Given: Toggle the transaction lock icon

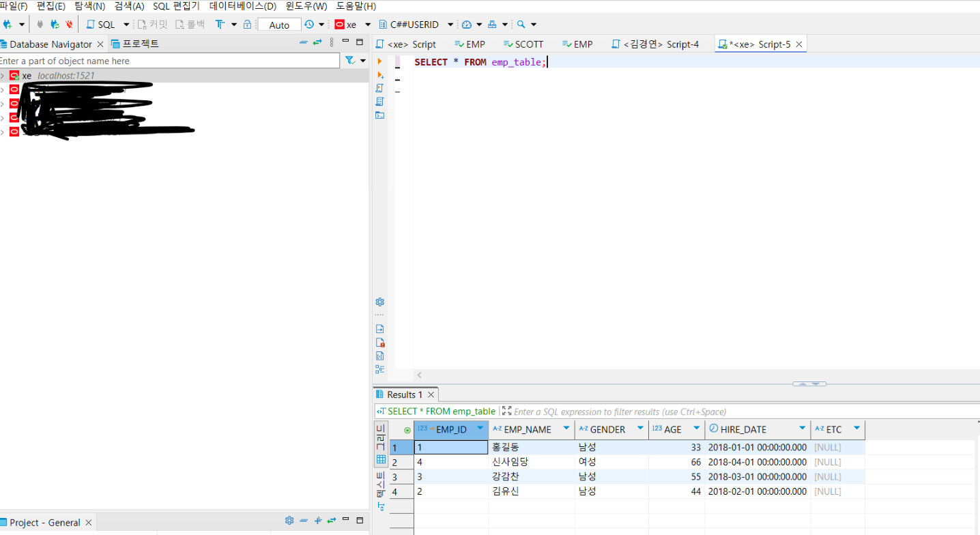Looking at the screenshot, I should [247, 25].
